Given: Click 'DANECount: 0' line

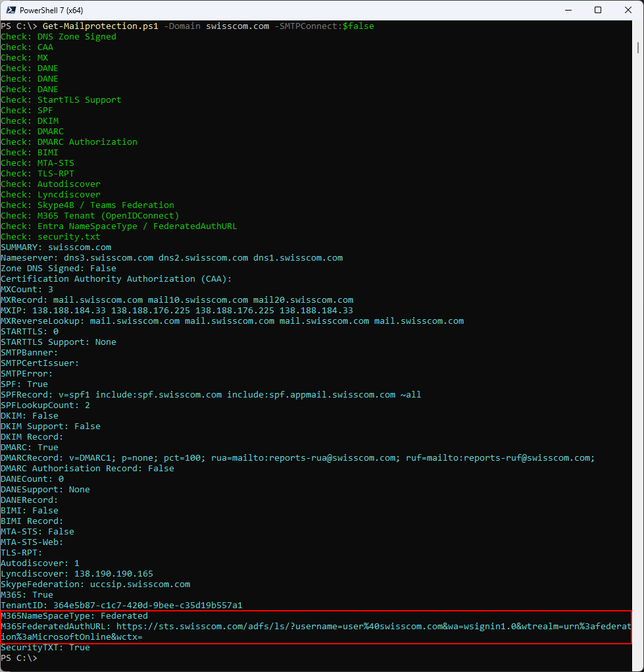Looking at the screenshot, I should click(x=32, y=478).
